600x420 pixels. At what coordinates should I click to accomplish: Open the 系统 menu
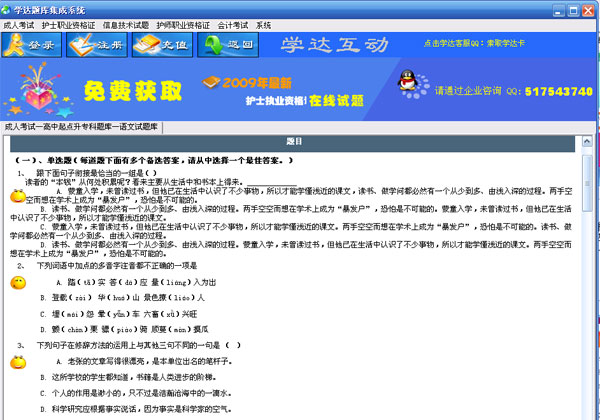click(263, 25)
